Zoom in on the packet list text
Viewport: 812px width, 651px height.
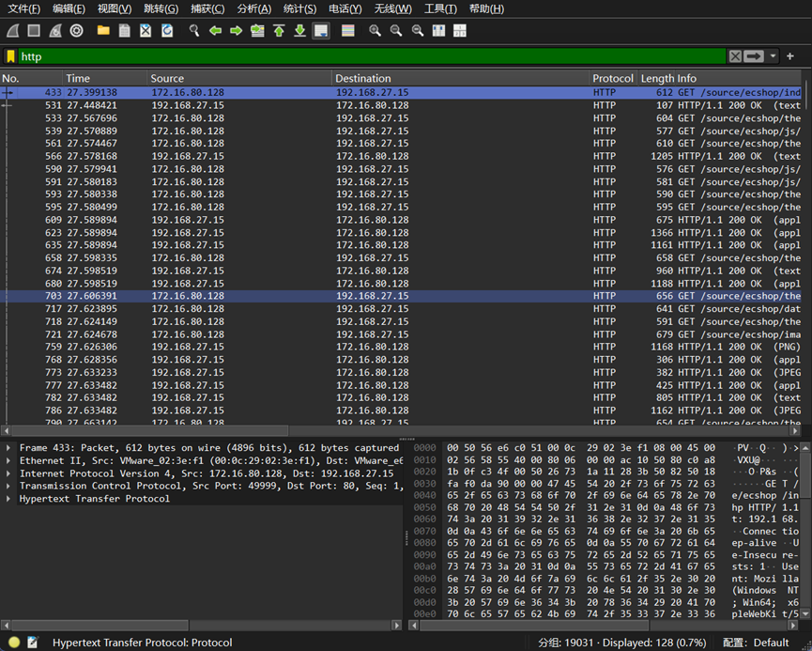(x=374, y=30)
